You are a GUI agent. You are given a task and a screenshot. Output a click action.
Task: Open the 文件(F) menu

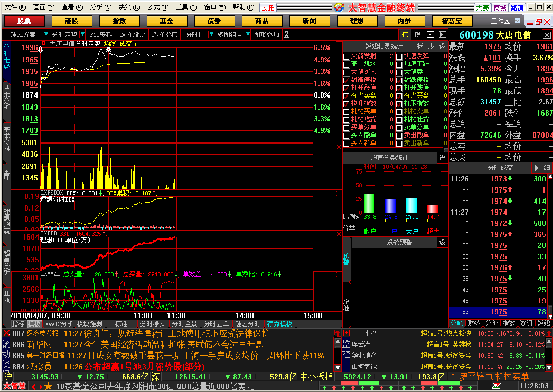(15, 7)
